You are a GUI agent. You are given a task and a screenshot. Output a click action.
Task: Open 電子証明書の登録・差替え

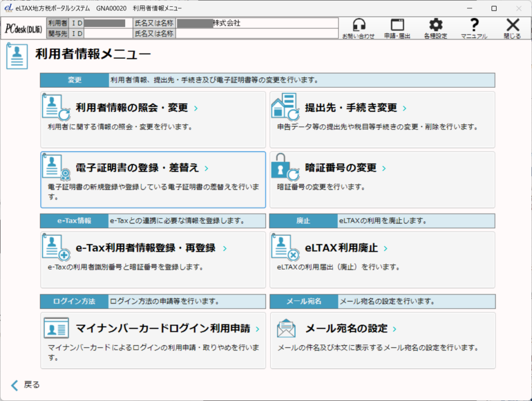153,180
